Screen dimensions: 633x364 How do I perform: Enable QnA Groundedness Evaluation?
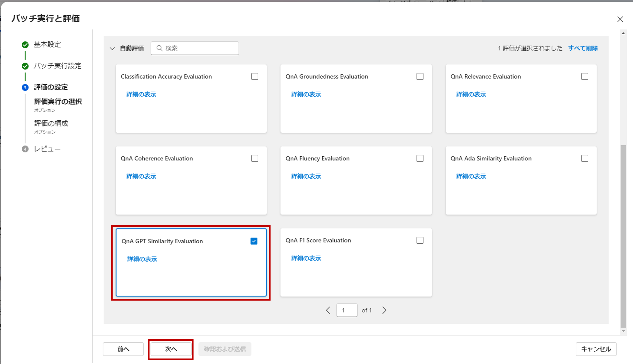[x=420, y=76]
